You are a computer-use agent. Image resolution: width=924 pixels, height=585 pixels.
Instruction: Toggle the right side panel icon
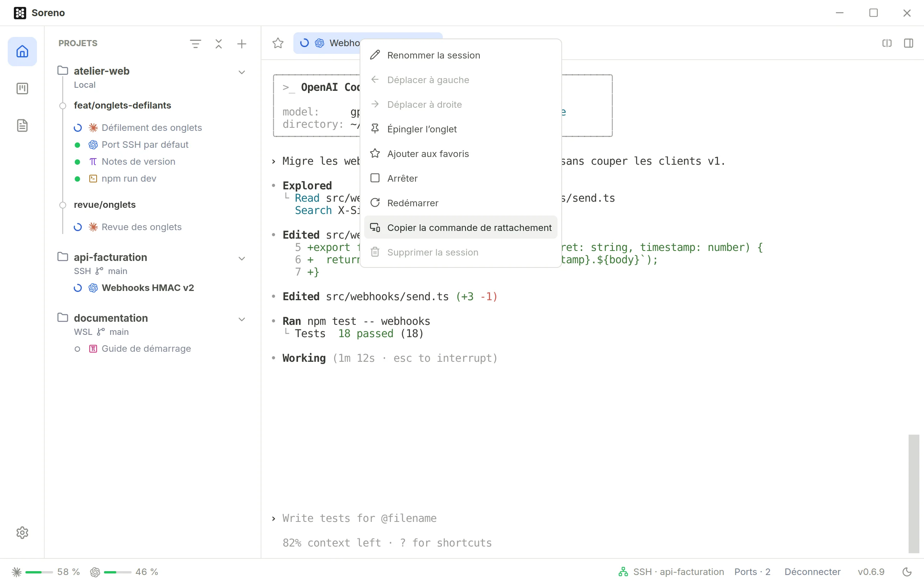coord(909,43)
